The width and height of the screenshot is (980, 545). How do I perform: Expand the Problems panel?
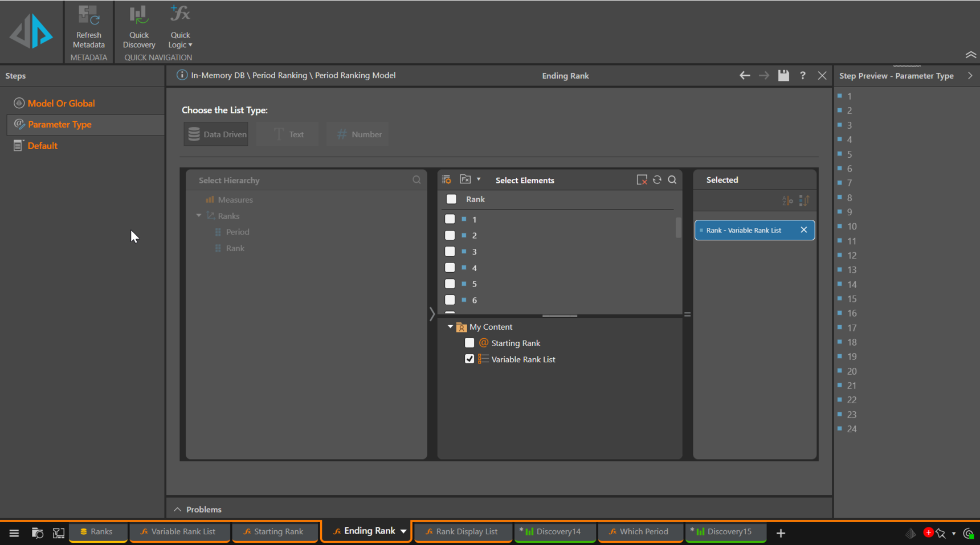(x=178, y=509)
